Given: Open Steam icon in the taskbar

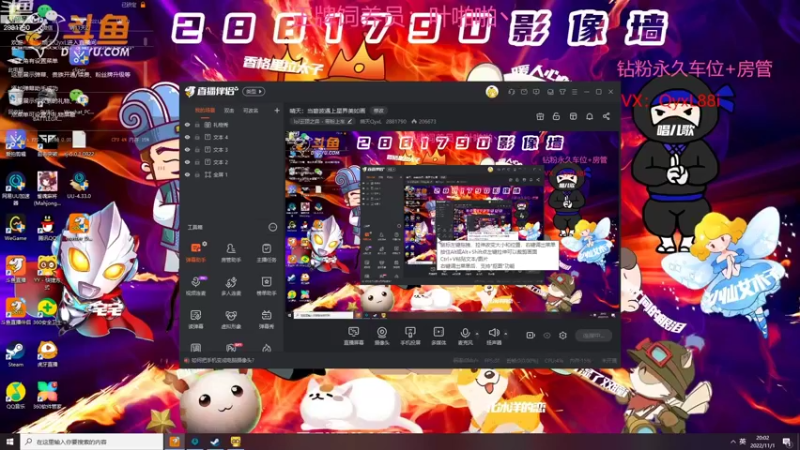Looking at the screenshot, I should click(215, 441).
